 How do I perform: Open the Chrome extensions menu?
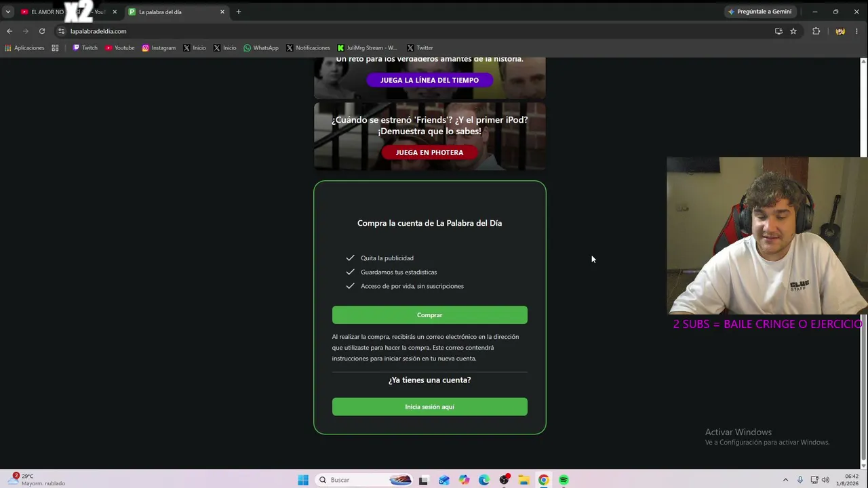pos(816,31)
